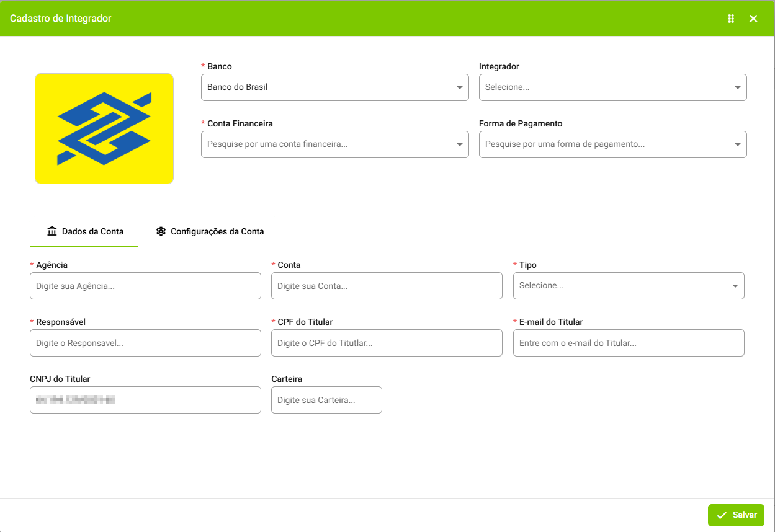The height and width of the screenshot is (532, 775).
Task: Close the Cadastro de Integrador dialog
Action: pyautogui.click(x=753, y=19)
